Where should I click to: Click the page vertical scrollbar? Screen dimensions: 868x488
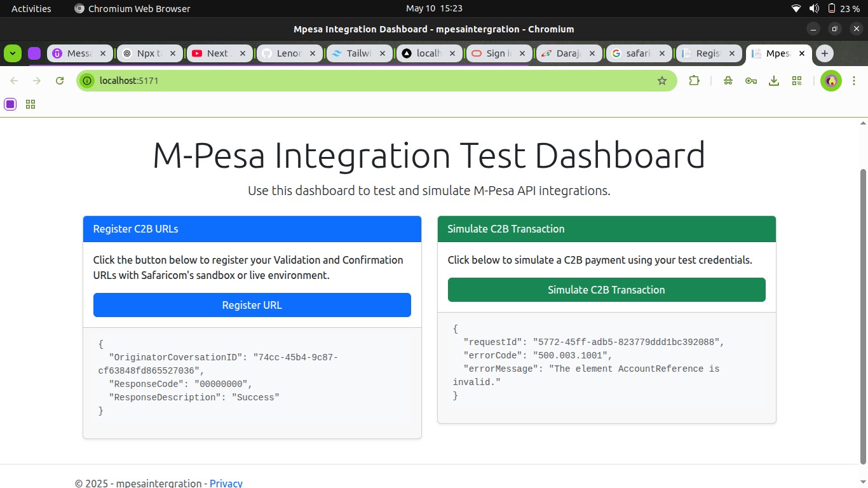pyautogui.click(x=863, y=316)
